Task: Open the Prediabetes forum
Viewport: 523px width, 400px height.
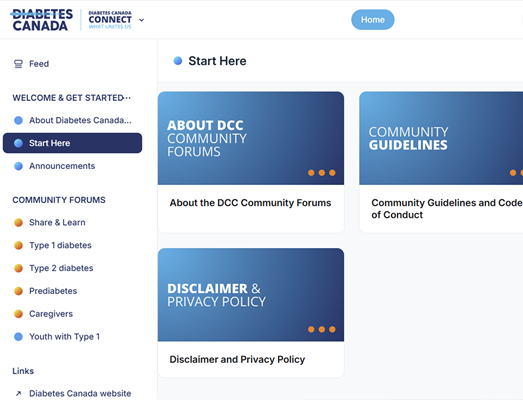Action: [53, 291]
